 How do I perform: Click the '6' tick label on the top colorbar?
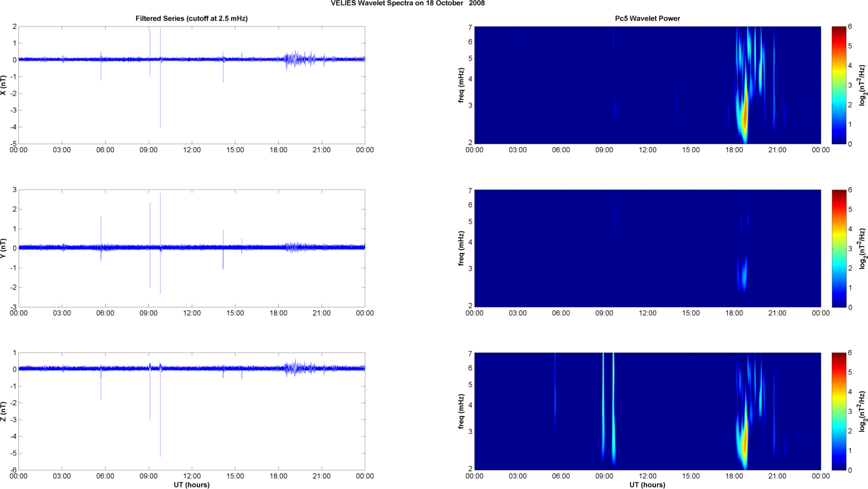point(850,27)
